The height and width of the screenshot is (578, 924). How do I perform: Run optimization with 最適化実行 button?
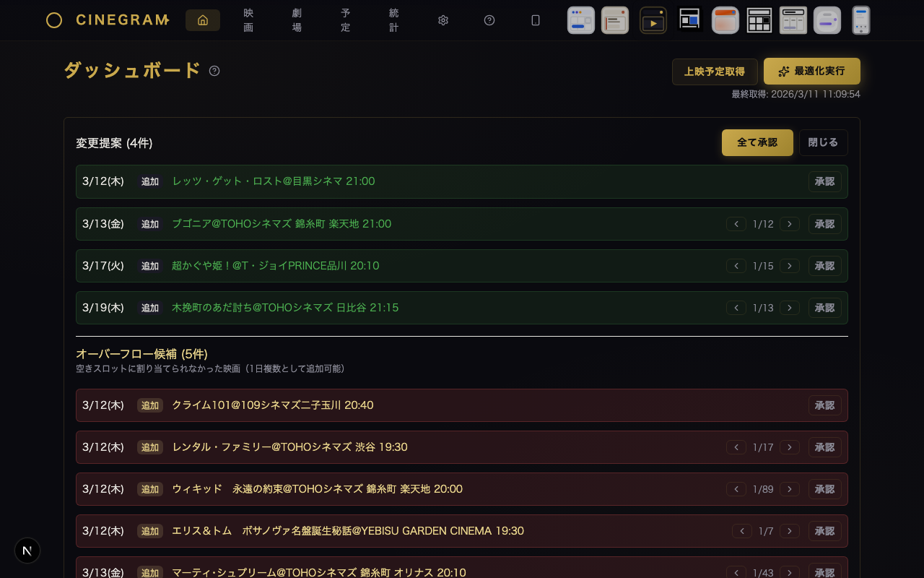(812, 72)
